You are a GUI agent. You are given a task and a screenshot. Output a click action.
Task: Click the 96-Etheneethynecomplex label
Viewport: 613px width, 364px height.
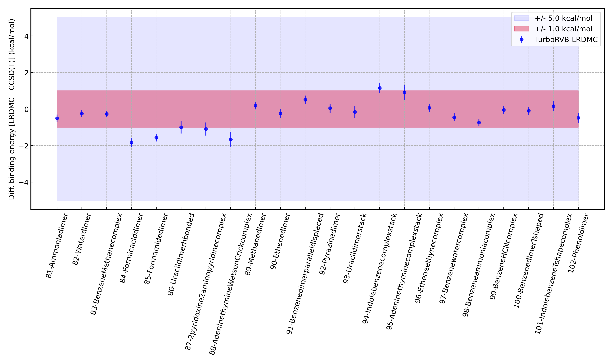point(429,258)
